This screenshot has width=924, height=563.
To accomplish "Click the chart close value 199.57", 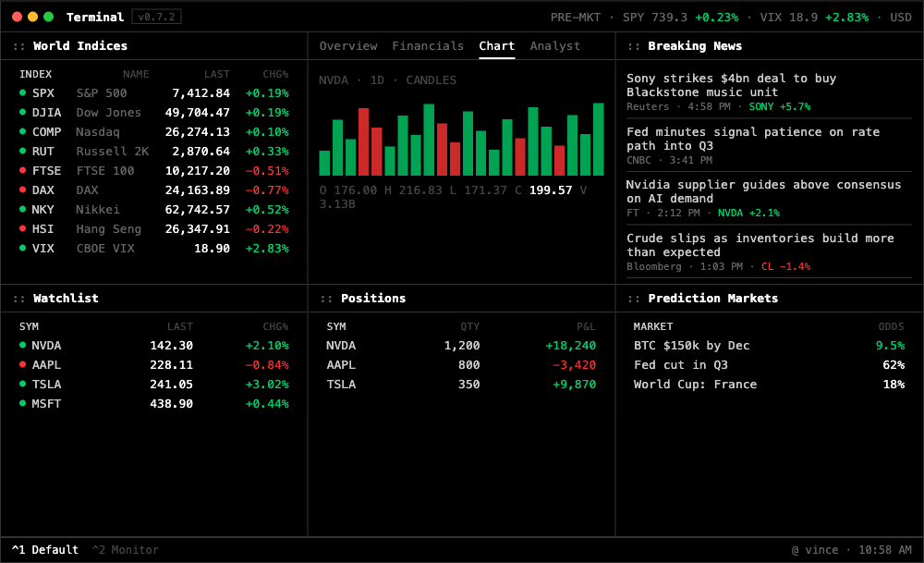I will [x=551, y=190].
